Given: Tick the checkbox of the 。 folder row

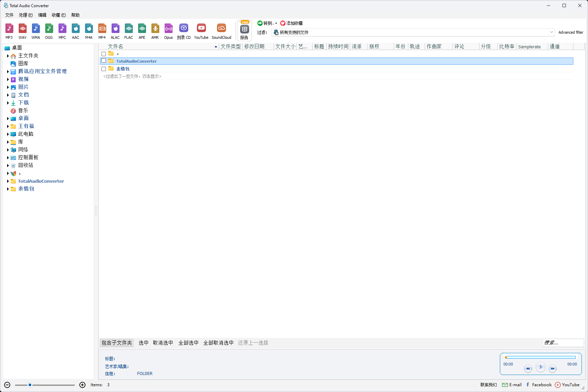Looking at the screenshot, I should [x=104, y=54].
